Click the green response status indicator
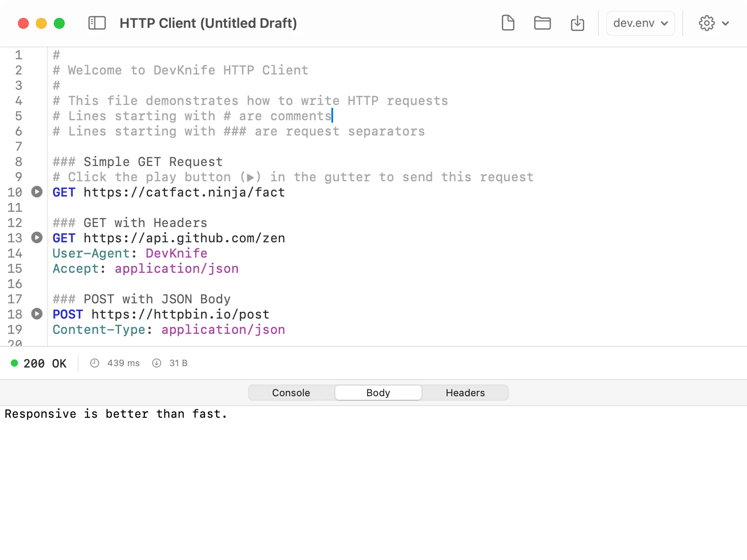The width and height of the screenshot is (747, 560). point(15,363)
